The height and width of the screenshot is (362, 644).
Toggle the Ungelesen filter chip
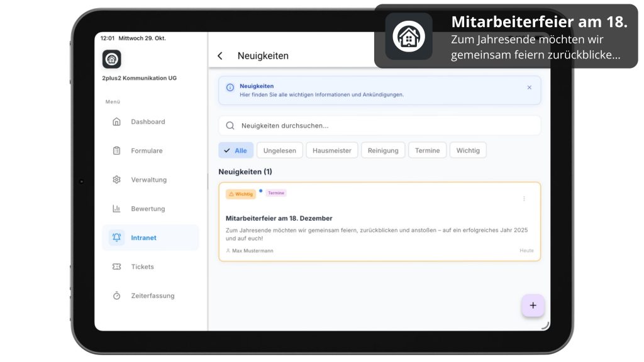pos(280,151)
